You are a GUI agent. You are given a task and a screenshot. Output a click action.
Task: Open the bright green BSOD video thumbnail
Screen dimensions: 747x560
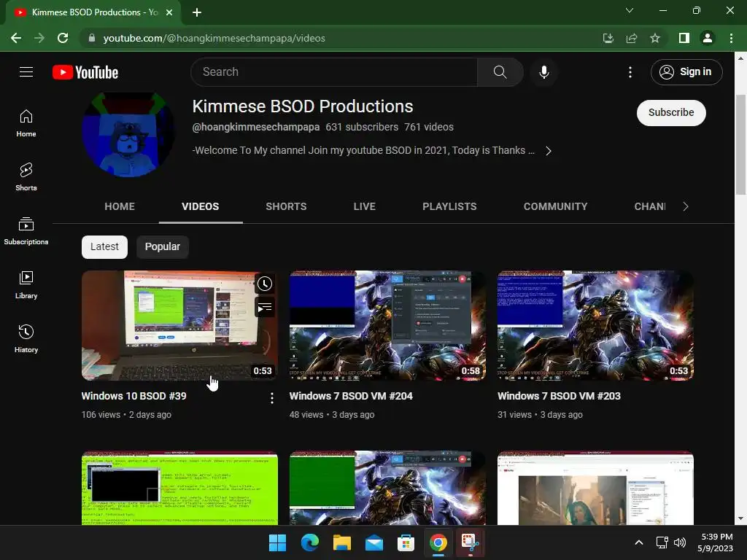point(179,488)
